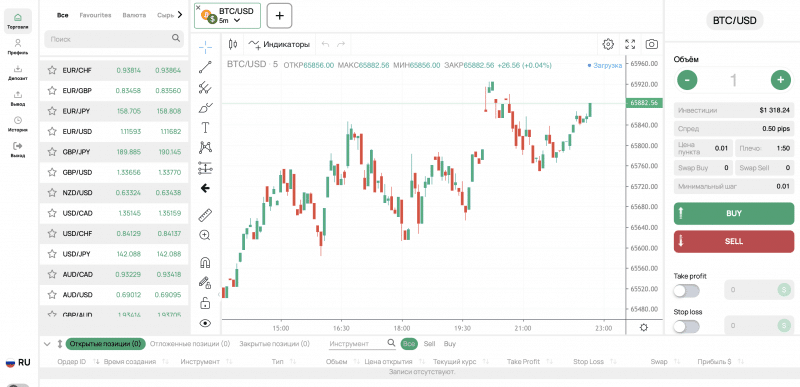Open the Отложенные позиции (0) tab
Screen dimensions: 800x387
coord(190,344)
